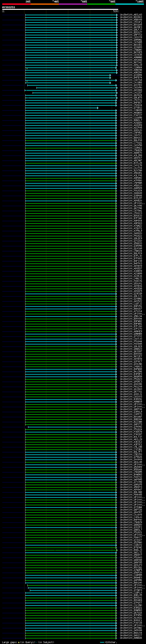Select hit label UniRef100_C1G6M8

point(131,118)
